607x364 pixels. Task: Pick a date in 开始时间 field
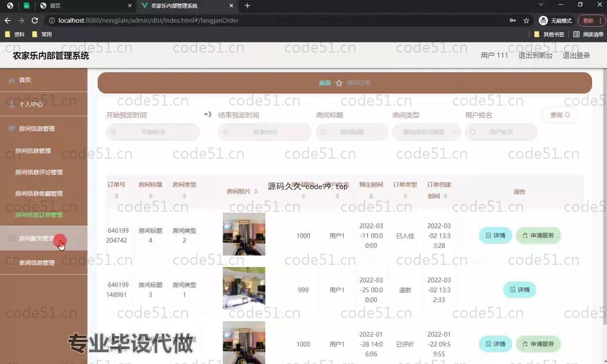(x=153, y=132)
